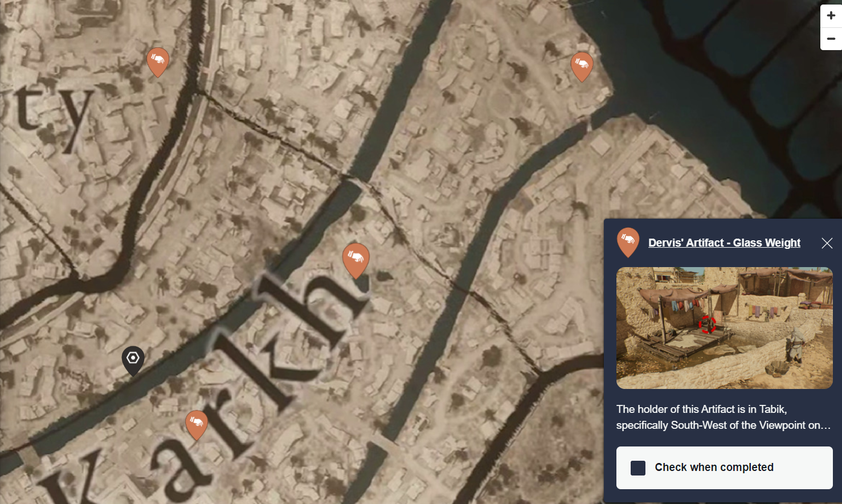The image size is (842, 504).
Task: Click the orange artifact icon in popup header
Action: click(x=628, y=241)
